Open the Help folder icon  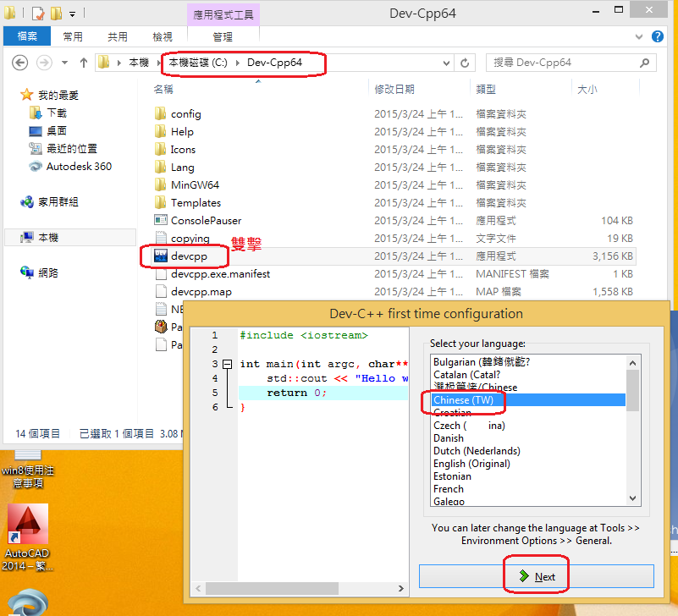(x=160, y=131)
